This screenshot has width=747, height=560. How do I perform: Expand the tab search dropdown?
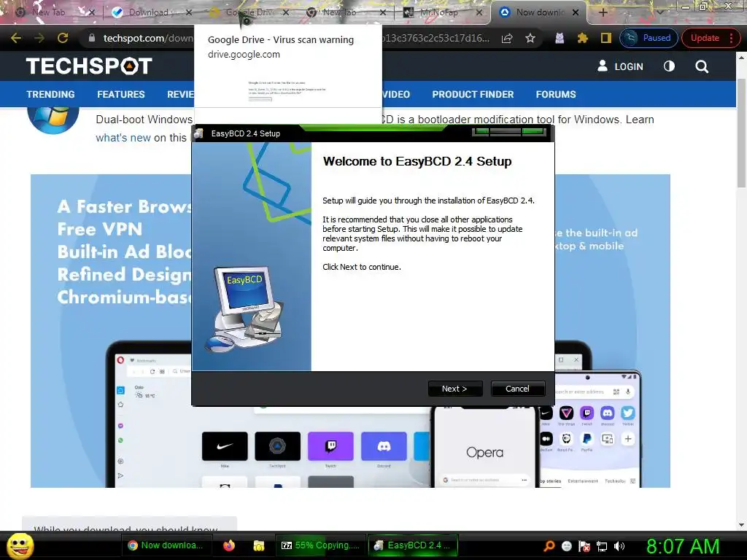659,12
